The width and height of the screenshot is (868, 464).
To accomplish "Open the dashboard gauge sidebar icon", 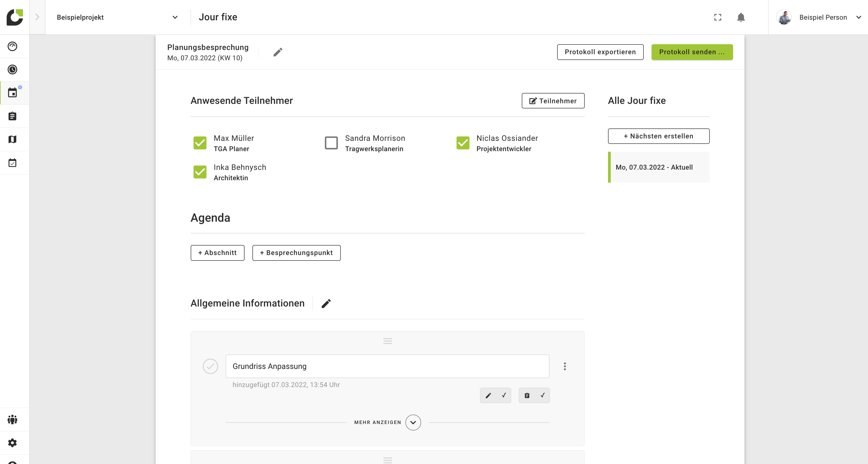I will click(12, 46).
